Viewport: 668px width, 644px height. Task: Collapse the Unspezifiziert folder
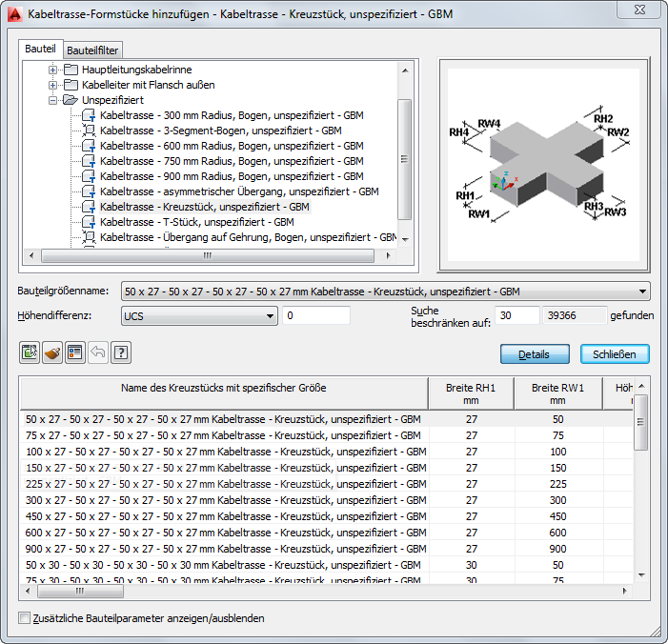pos(52,101)
